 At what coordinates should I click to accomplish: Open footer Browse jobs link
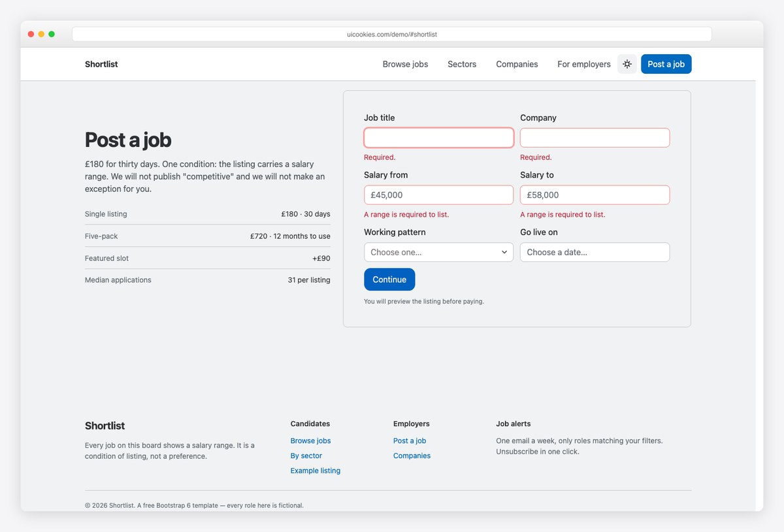pyautogui.click(x=310, y=441)
